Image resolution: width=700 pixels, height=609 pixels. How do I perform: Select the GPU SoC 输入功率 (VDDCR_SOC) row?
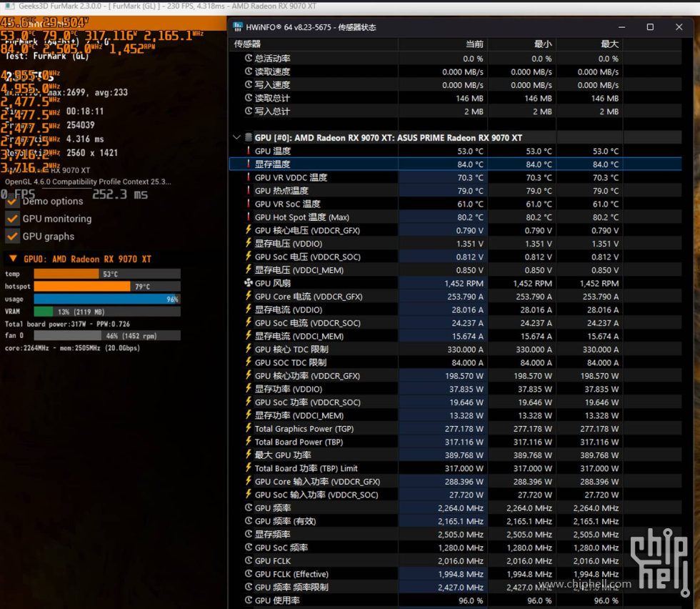tap(456, 495)
